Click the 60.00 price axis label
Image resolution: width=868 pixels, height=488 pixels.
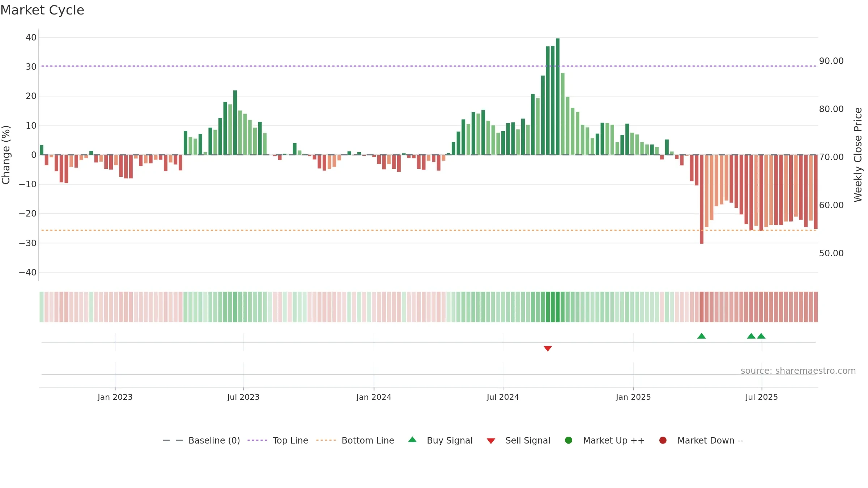point(831,205)
